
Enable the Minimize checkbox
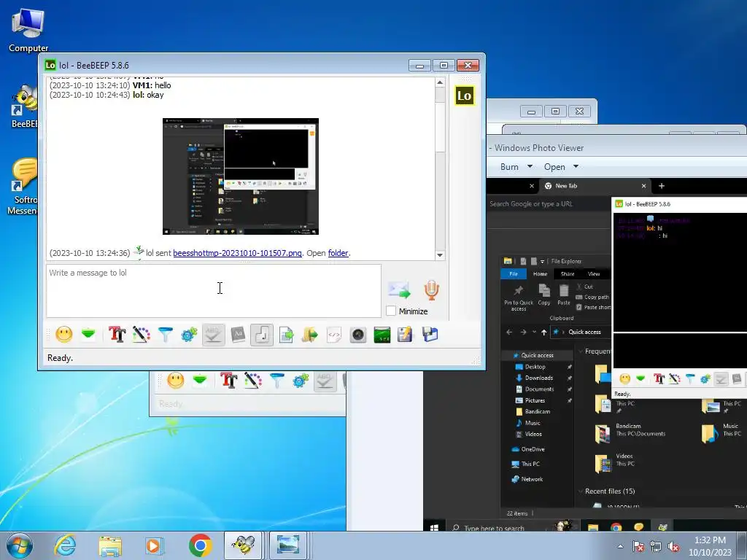tap(391, 311)
